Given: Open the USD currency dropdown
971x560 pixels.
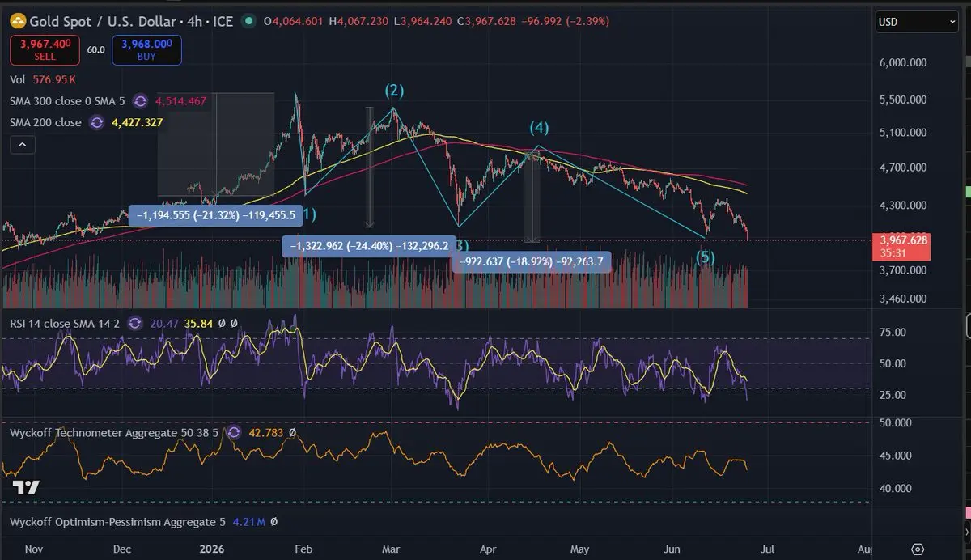Looking at the screenshot, I should point(917,22).
